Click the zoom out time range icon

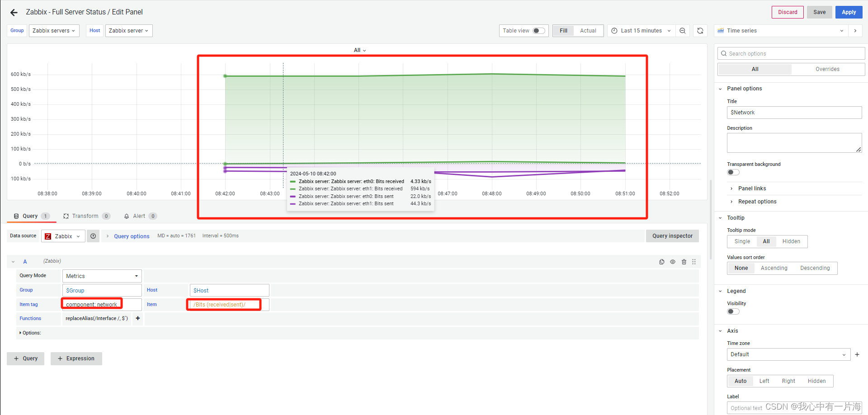tap(683, 31)
